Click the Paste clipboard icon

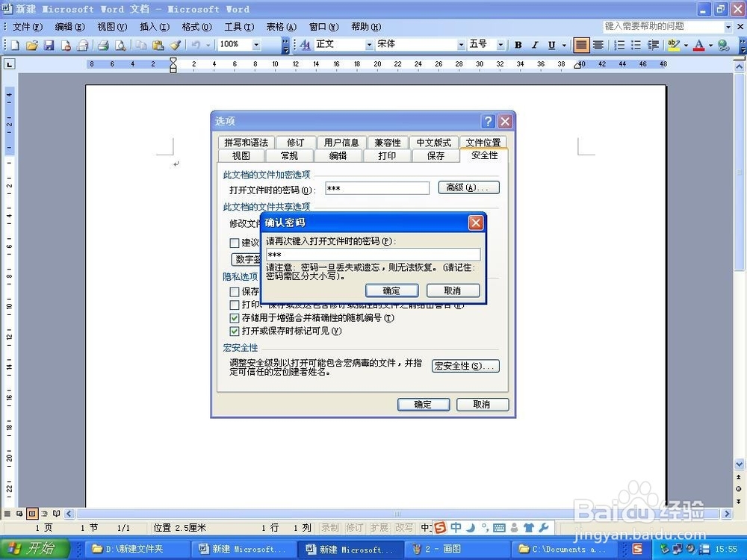(158, 46)
